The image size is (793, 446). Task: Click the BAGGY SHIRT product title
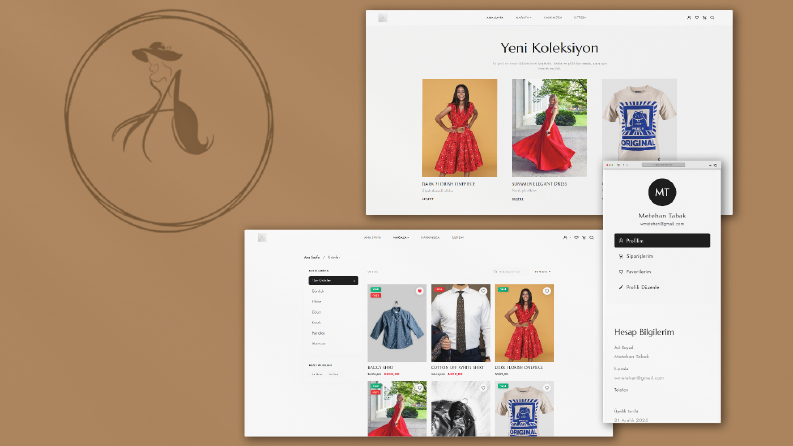380,368
